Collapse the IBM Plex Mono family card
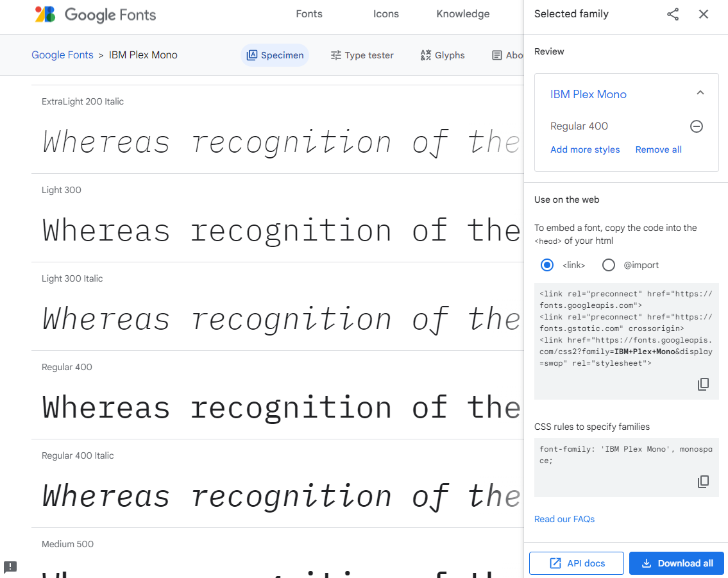This screenshot has height=578, width=728. click(x=700, y=93)
